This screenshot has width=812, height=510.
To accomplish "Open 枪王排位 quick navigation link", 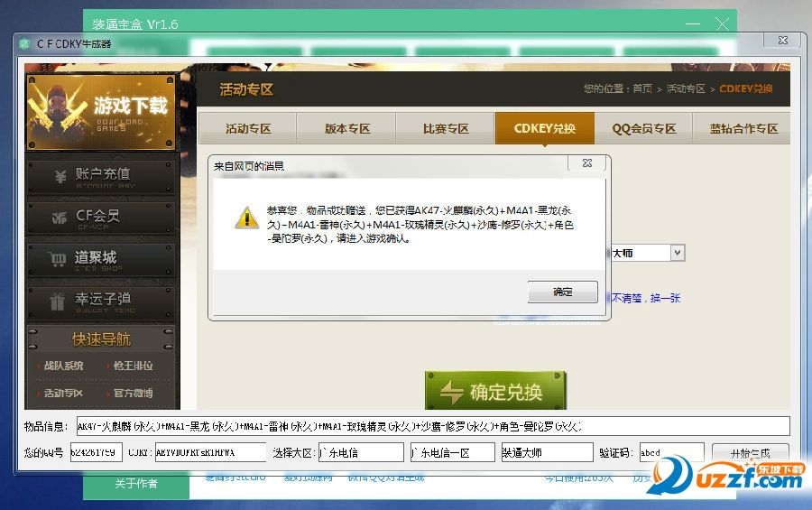I will coord(134,366).
